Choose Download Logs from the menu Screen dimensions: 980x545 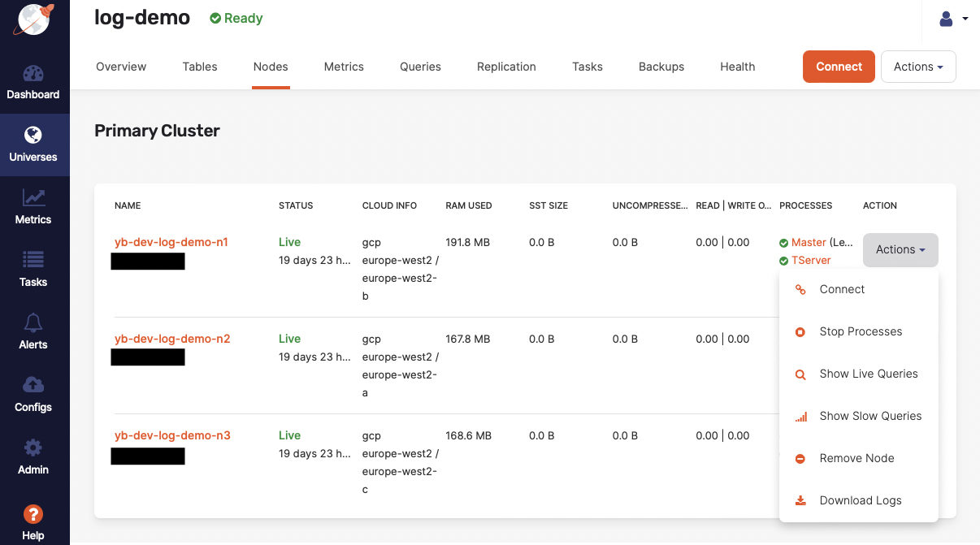click(859, 500)
